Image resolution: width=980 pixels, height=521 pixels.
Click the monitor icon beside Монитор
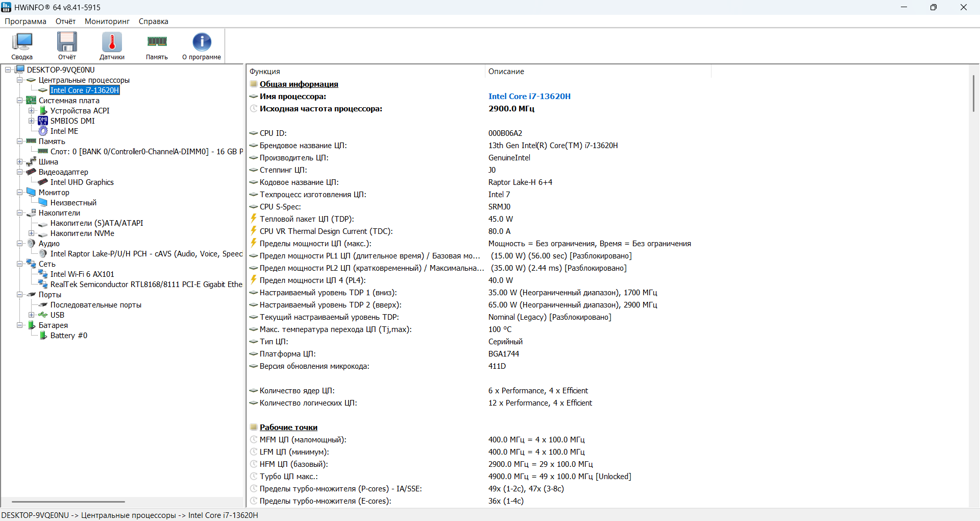tap(31, 192)
